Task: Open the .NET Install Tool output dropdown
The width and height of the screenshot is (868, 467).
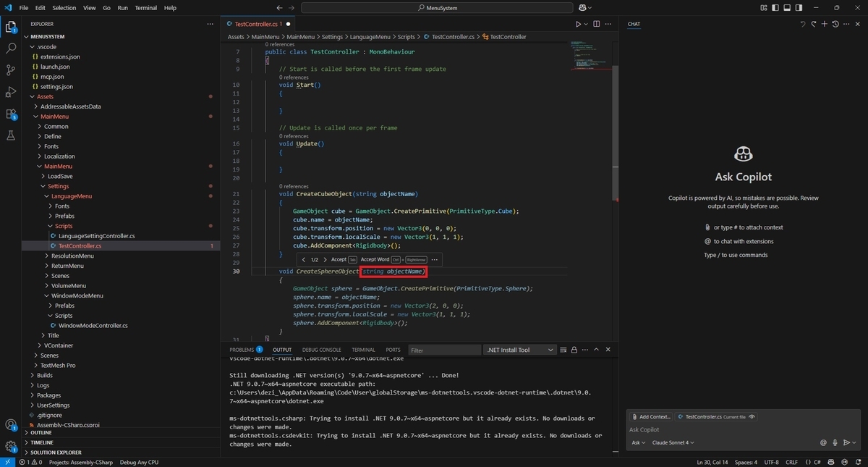Action: click(x=519, y=350)
